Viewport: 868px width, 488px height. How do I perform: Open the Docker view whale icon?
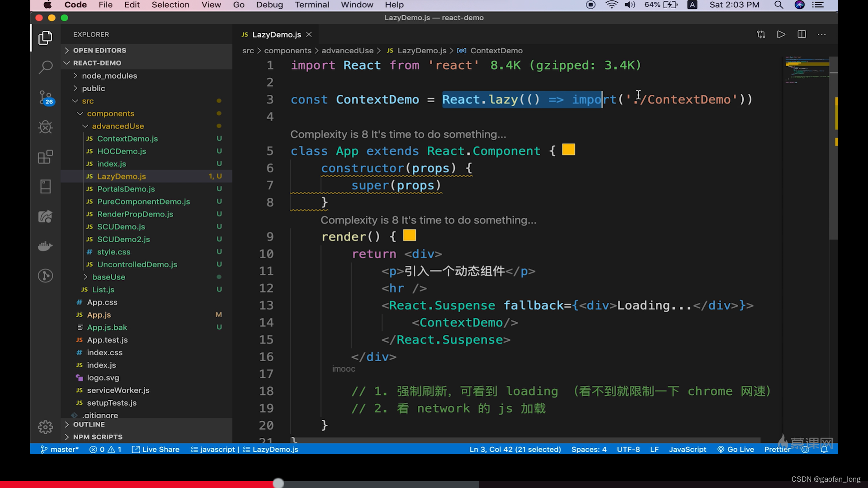[x=45, y=246]
